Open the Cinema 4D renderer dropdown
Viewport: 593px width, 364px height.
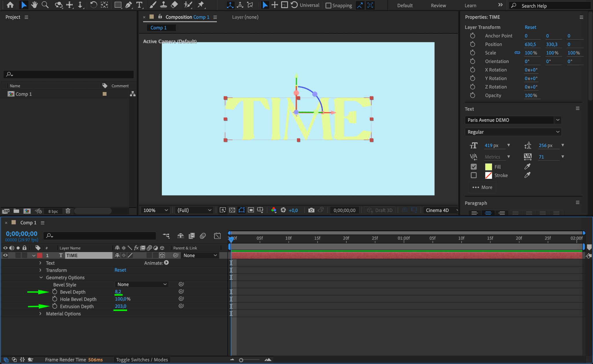tap(441, 210)
